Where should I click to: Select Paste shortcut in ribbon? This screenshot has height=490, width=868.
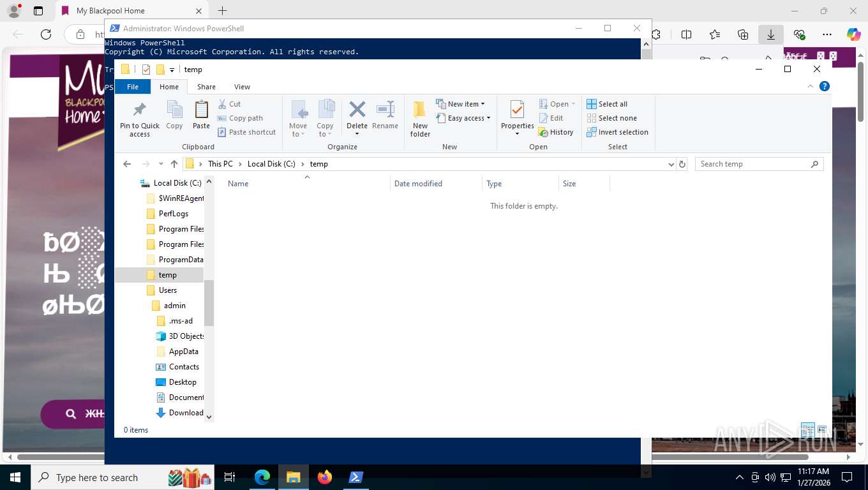(x=247, y=132)
